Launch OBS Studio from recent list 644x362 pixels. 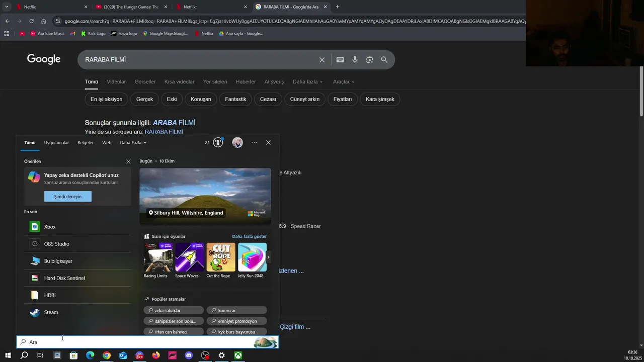pyautogui.click(x=77, y=244)
